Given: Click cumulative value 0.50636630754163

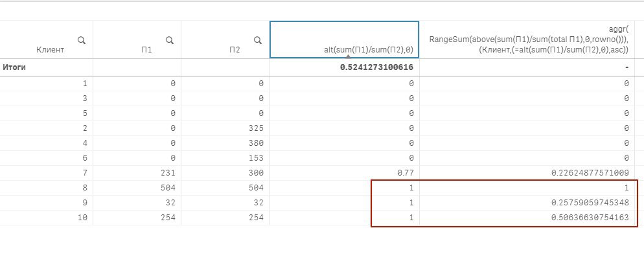Looking at the screenshot, I should pyautogui.click(x=590, y=218).
